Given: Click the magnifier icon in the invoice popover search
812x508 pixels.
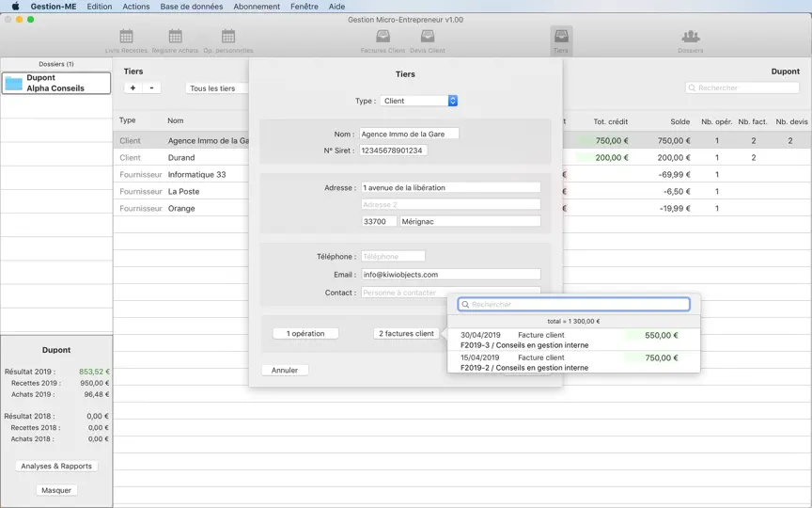Looking at the screenshot, I should (465, 304).
